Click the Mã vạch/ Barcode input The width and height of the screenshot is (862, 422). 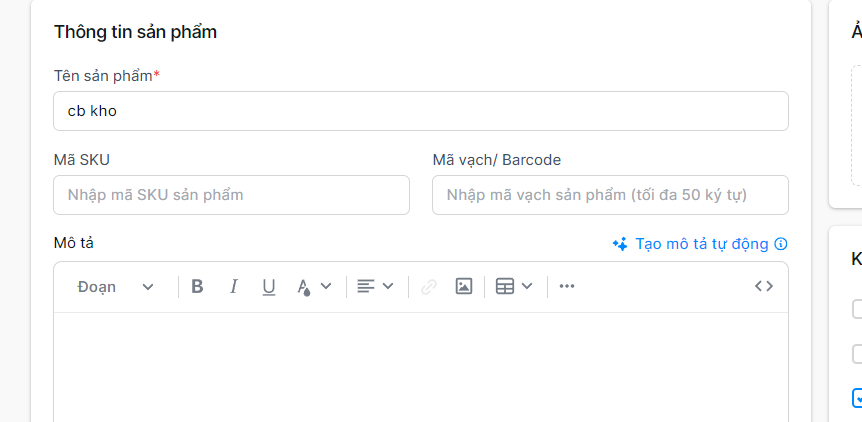(610, 195)
